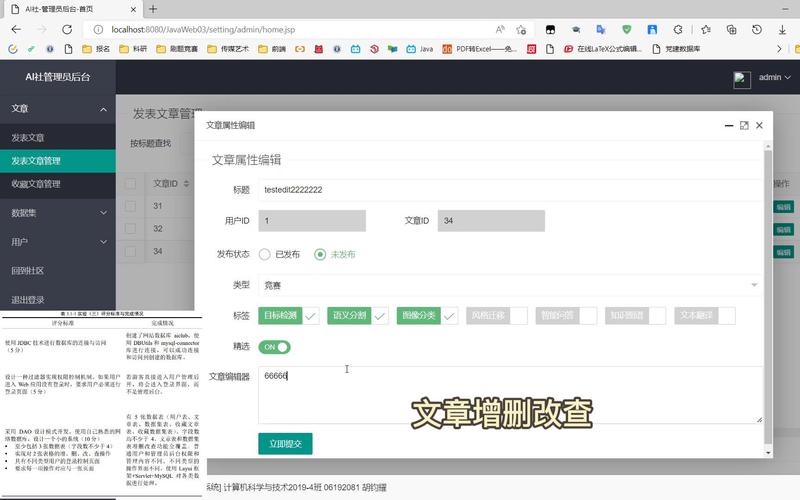Image resolution: width=800 pixels, height=500 pixels.
Task: Open the Java bookmark
Action: (419, 49)
